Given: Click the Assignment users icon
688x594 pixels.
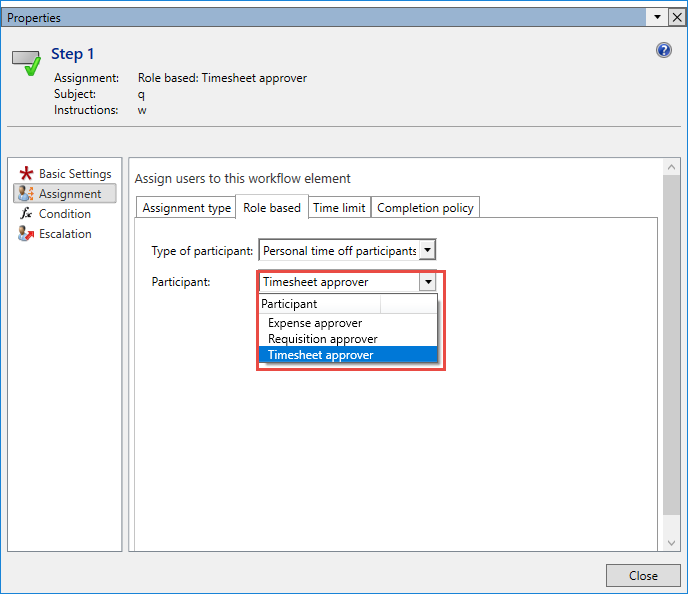Looking at the screenshot, I should click(26, 193).
